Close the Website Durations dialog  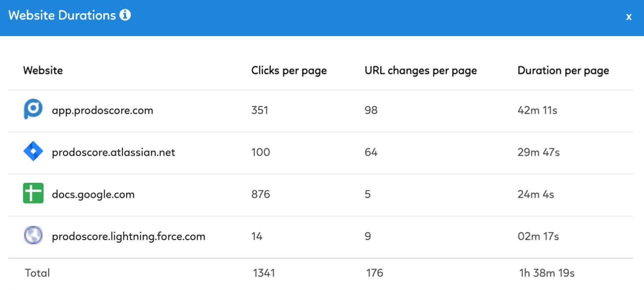pos(629,17)
